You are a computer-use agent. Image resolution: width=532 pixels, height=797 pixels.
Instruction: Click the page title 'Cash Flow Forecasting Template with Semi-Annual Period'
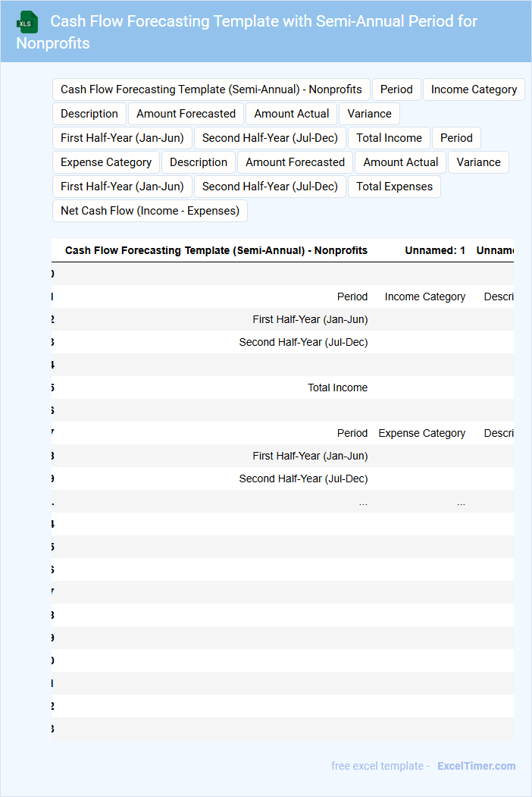(246, 32)
